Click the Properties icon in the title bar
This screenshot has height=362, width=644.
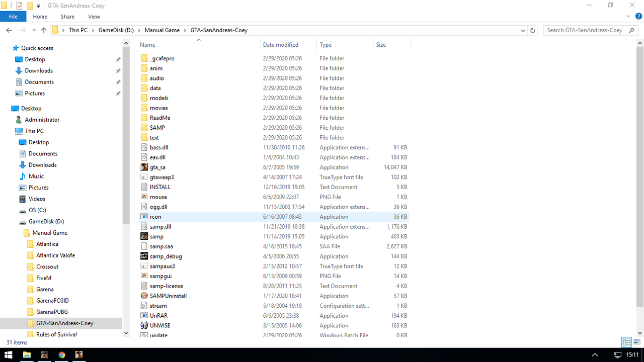(20, 6)
